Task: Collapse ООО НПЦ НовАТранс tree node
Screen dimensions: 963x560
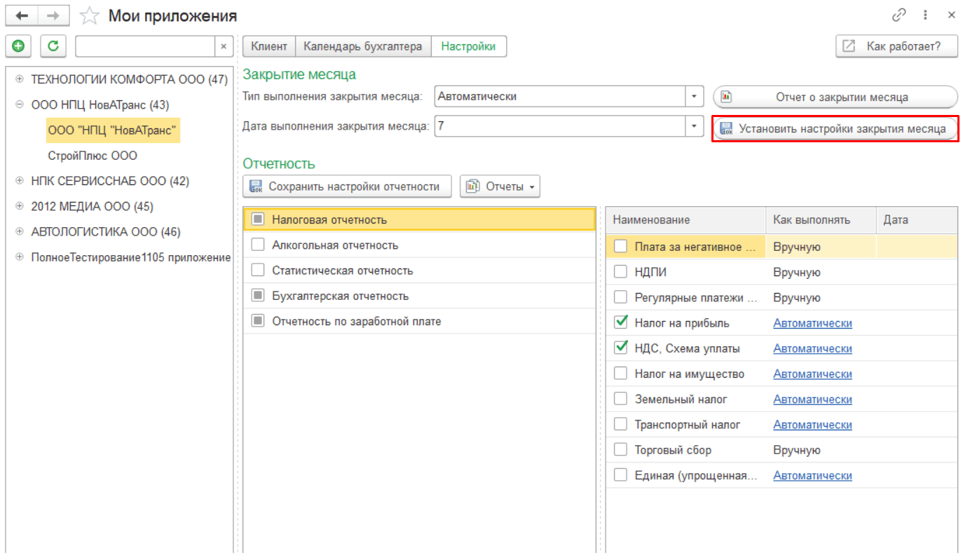Action: 20,105
